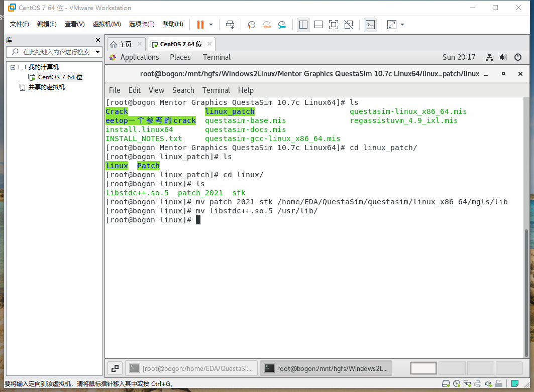Click the libstdc++.so.5 filename in ls output
The height and width of the screenshot is (392, 534).
137,193
